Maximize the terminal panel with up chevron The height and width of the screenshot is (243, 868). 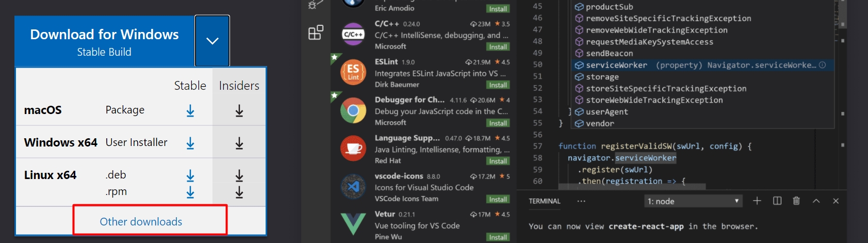point(816,201)
